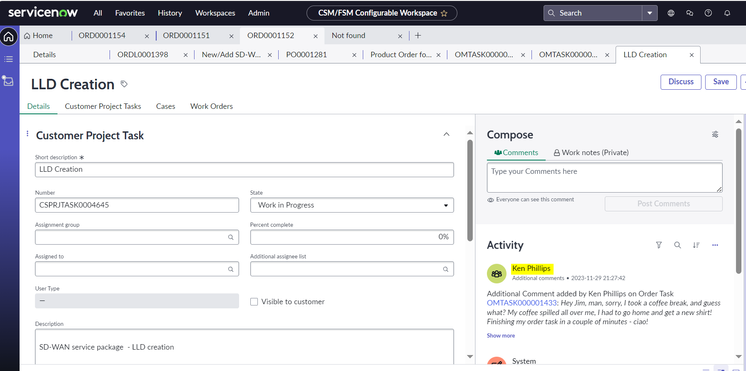Open the list view icon in left sidebar

9,59
